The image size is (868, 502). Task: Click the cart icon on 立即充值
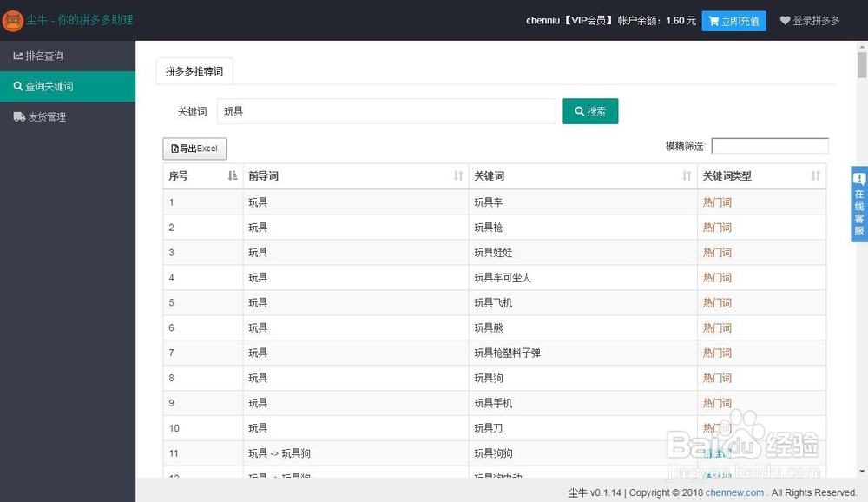(713, 21)
